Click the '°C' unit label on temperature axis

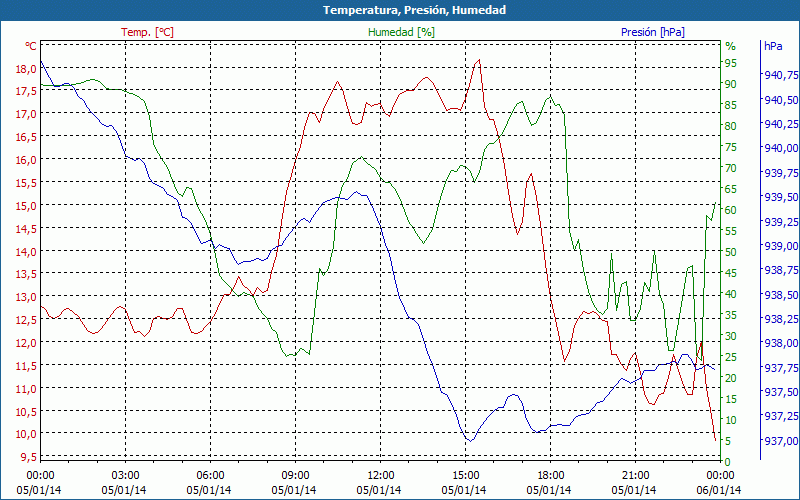[x=31, y=46]
